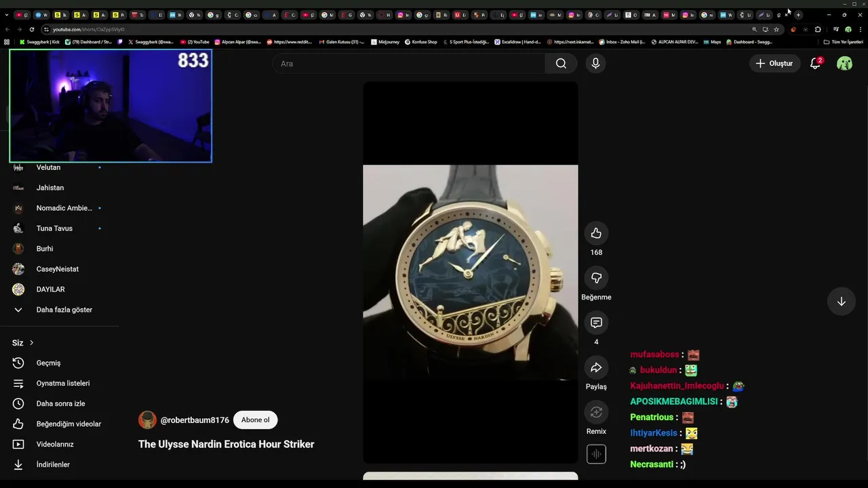The height and width of the screenshot is (488, 868).
Task: Start voice search with microphone icon
Action: click(595, 63)
